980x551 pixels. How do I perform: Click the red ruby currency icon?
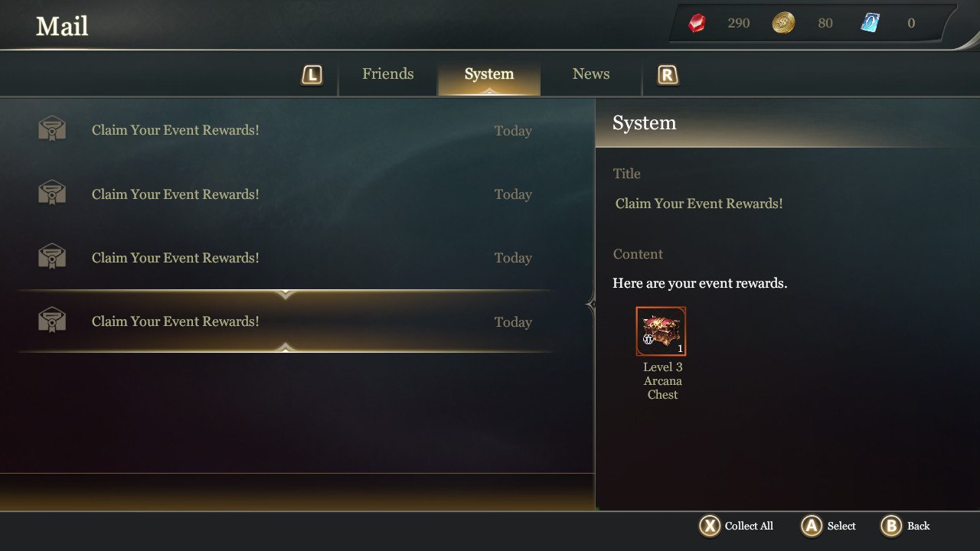pos(696,23)
